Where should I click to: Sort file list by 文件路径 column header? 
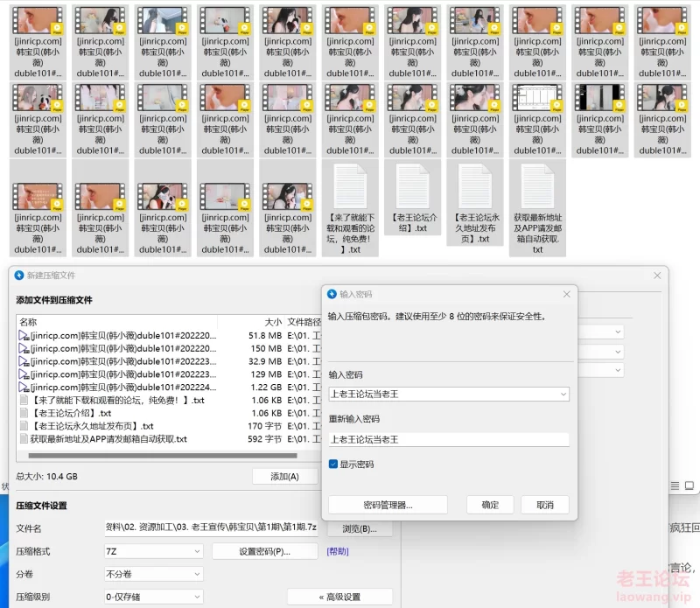click(304, 322)
